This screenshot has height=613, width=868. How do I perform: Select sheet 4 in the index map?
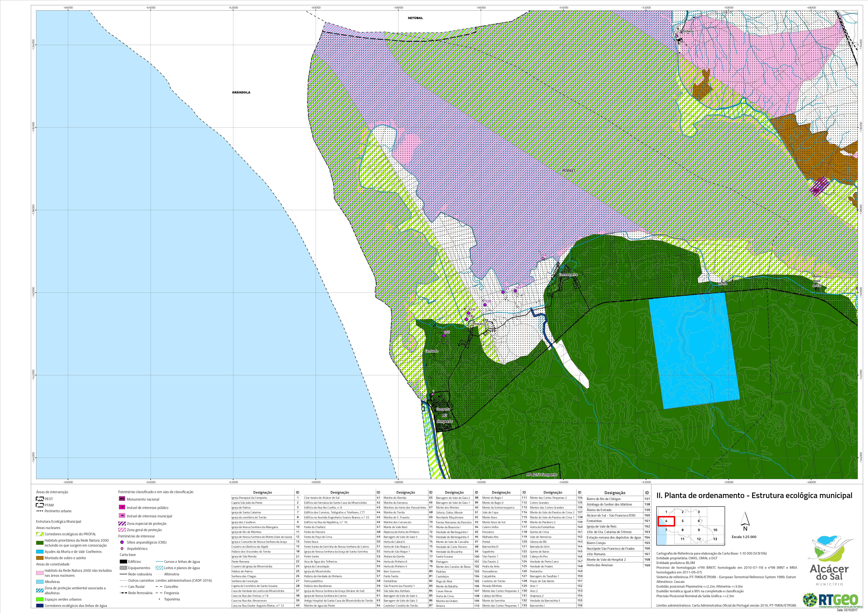pos(666,521)
